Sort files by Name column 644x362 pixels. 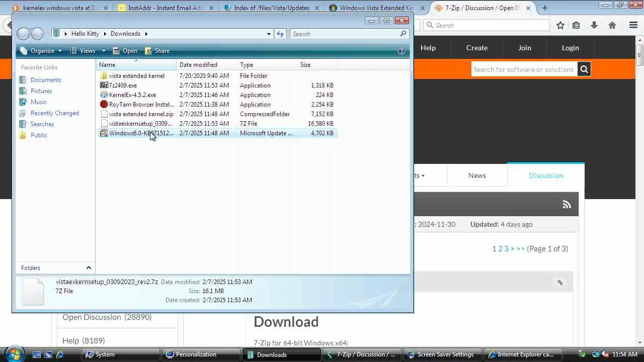point(136,65)
